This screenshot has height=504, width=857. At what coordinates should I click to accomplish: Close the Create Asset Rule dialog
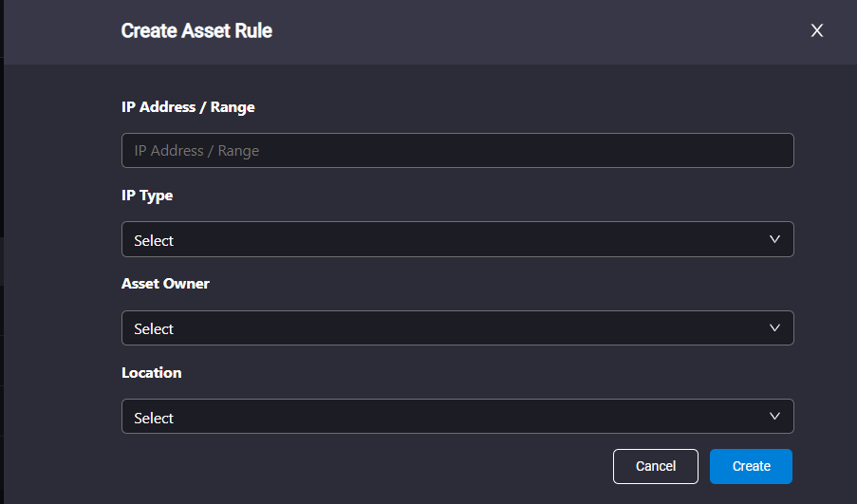pyautogui.click(x=816, y=30)
